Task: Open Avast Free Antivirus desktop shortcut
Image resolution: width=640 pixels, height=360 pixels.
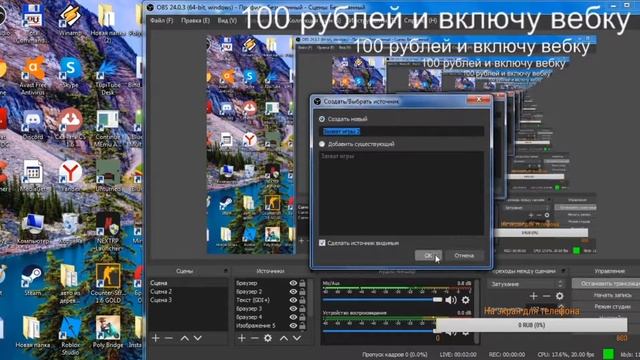Action: [x=34, y=76]
